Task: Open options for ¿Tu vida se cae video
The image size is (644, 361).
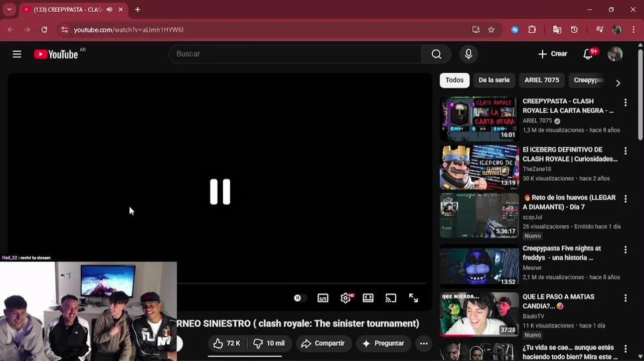Action: coord(625,348)
